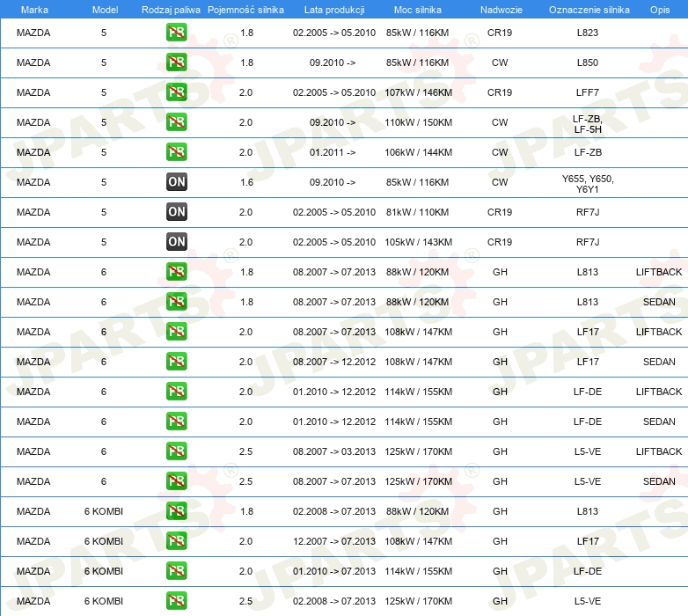Click the petrol icon in the 6 KOMBI LF17 row
The image size is (688, 616).
(x=176, y=540)
